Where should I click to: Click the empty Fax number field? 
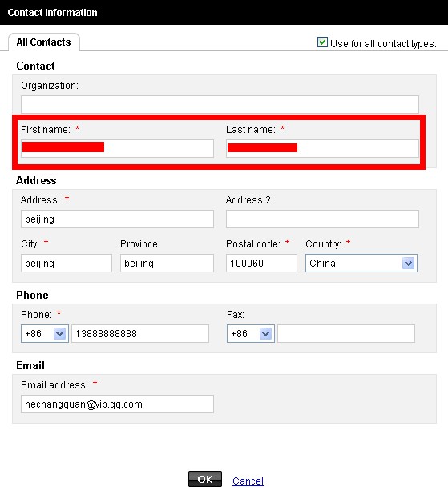(346, 333)
